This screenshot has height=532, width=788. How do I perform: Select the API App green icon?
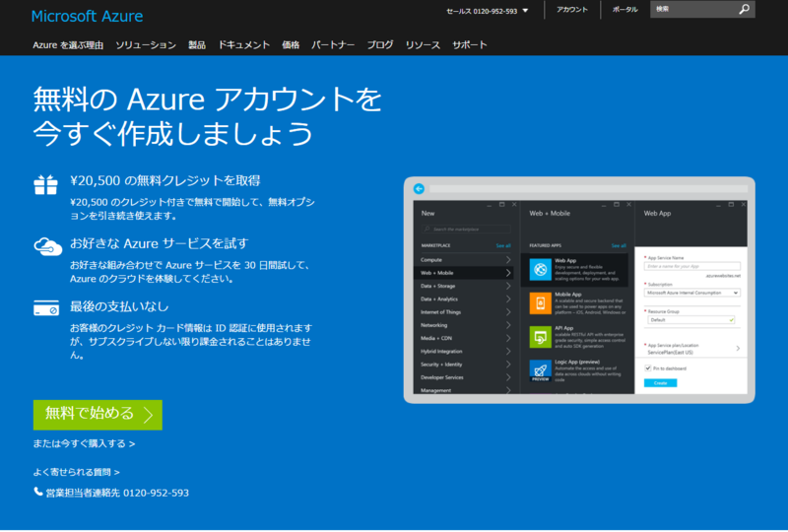coord(540,337)
